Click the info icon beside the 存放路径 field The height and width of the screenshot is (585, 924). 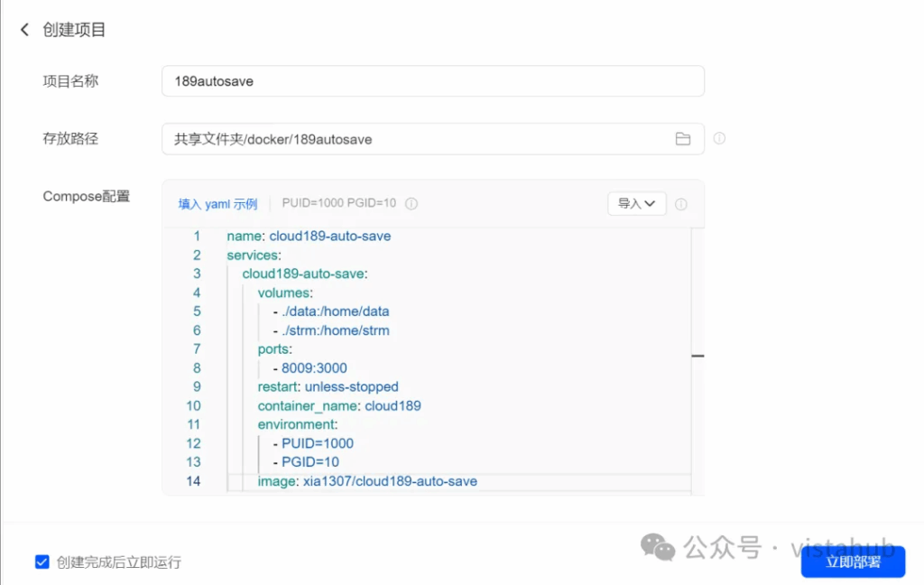(x=719, y=139)
